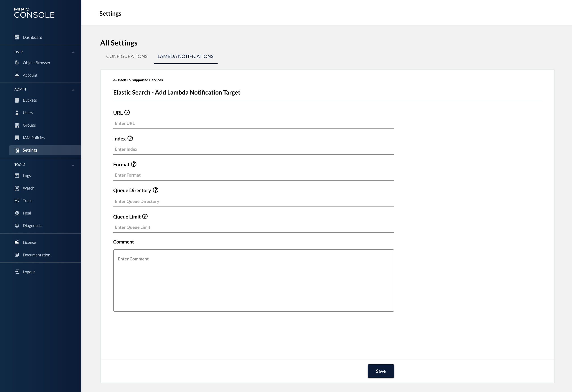
Task: Click inside the Comment text area
Action: (x=253, y=281)
